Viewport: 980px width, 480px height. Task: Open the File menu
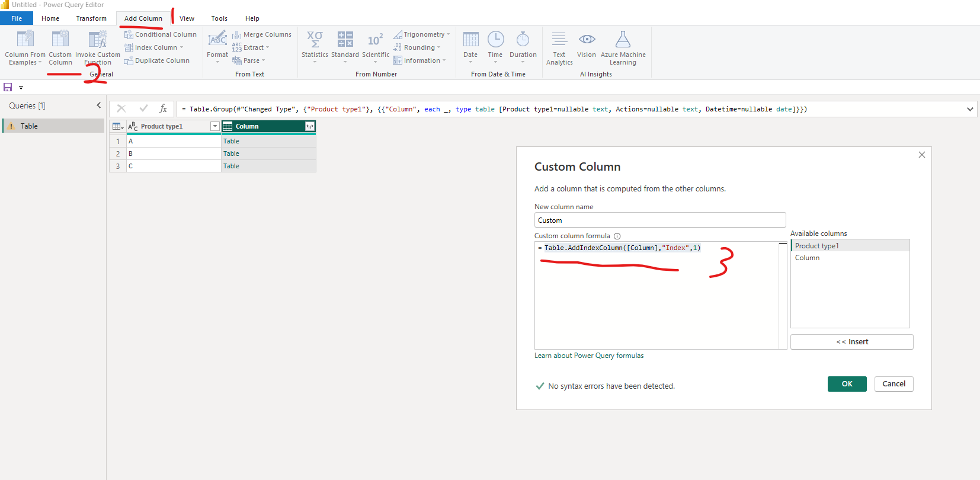tap(17, 18)
